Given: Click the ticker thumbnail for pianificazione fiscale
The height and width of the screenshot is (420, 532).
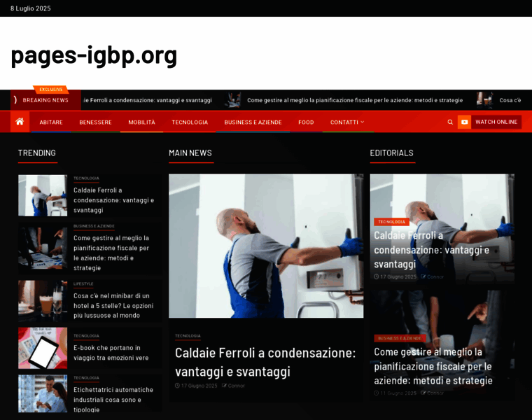Looking at the screenshot, I should tap(233, 99).
